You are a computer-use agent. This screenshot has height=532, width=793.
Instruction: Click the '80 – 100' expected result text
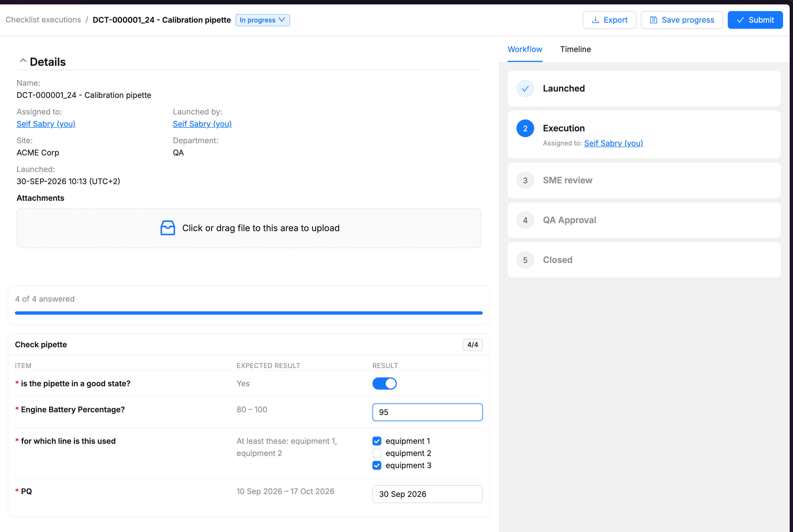tap(252, 410)
